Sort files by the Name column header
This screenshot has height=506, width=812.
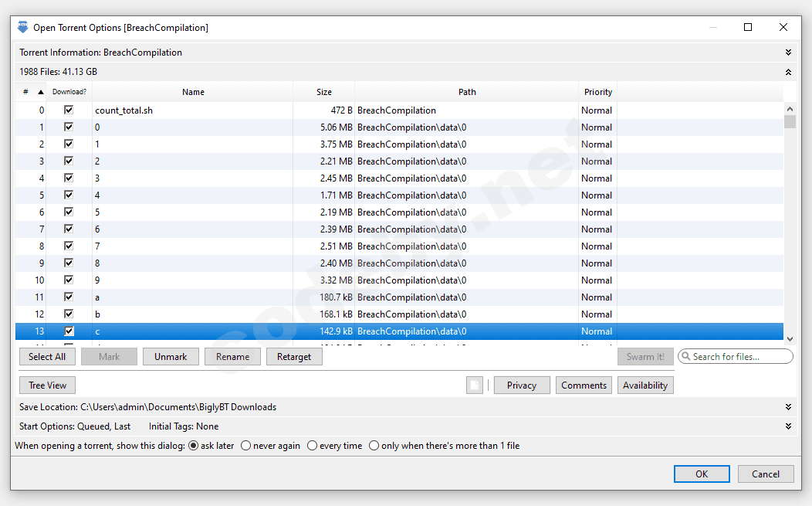pyautogui.click(x=193, y=92)
